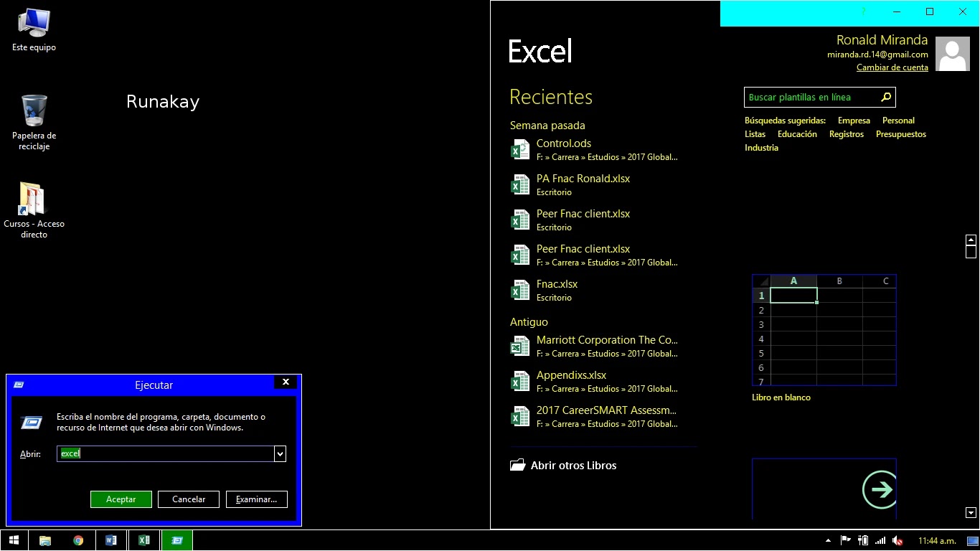The height and width of the screenshot is (551, 980).
Task: Click the template pane scroll down arrow
Action: coord(971,512)
